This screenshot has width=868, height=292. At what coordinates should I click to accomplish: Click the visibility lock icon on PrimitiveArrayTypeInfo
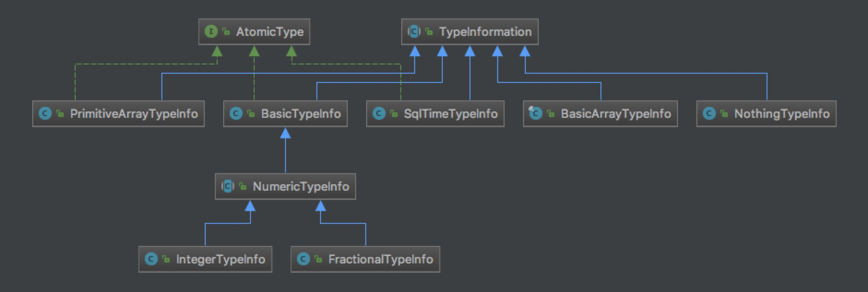coord(60,113)
